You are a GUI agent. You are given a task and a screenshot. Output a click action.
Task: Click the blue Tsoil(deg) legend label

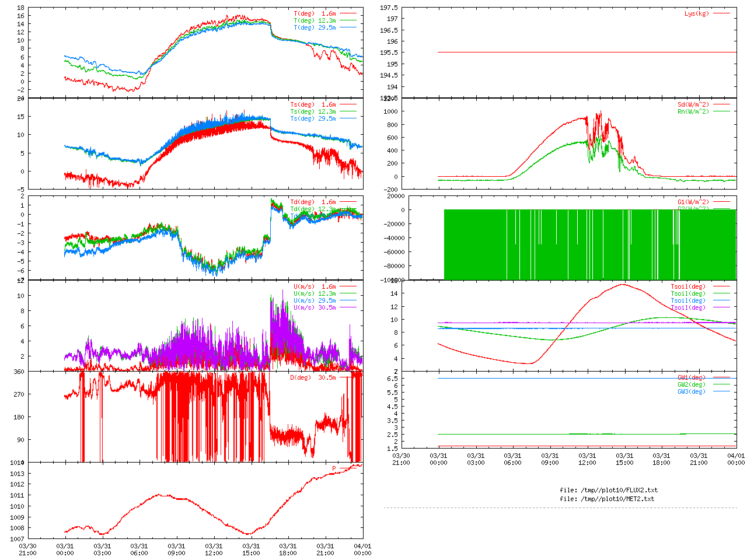[688, 301]
